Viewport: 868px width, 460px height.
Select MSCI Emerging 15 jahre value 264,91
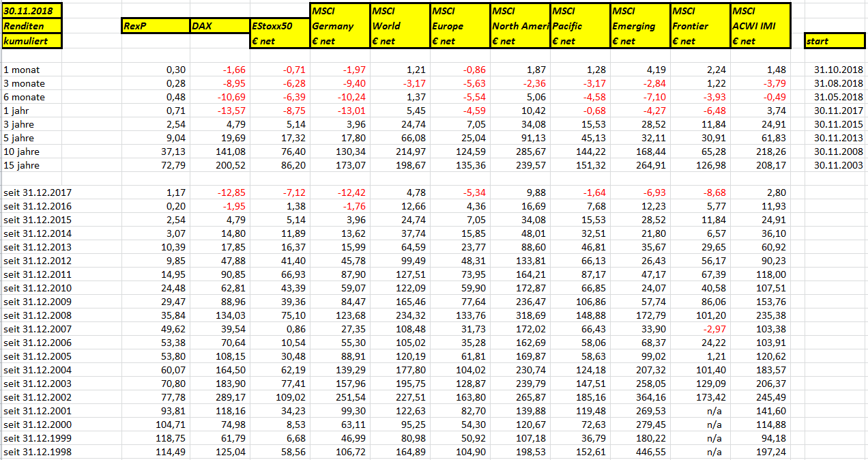(x=651, y=165)
